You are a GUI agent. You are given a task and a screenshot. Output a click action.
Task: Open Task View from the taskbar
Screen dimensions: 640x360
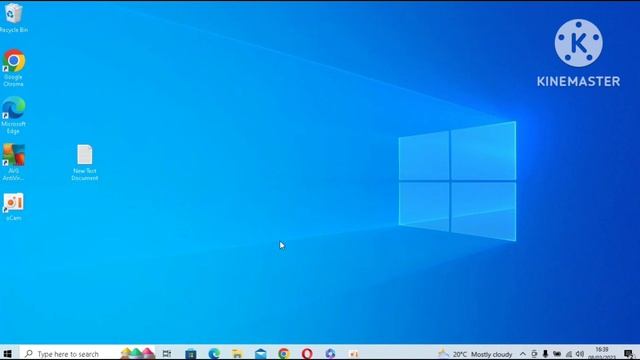[167, 353]
